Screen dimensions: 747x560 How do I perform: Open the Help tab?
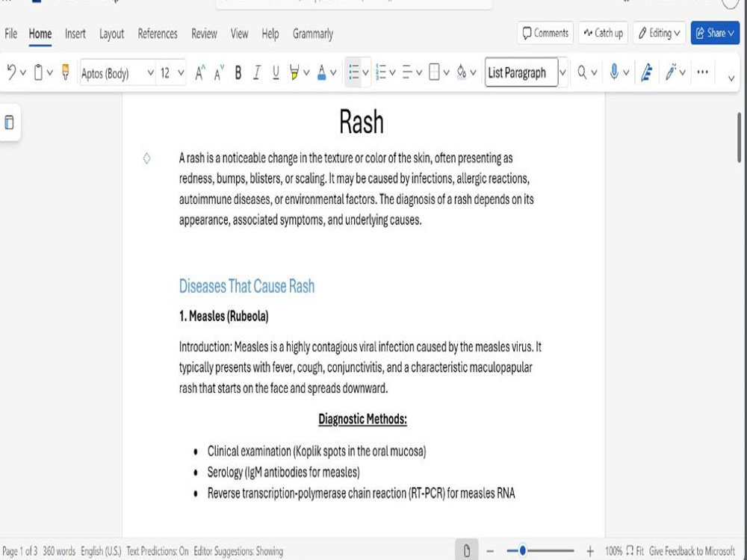pos(270,34)
